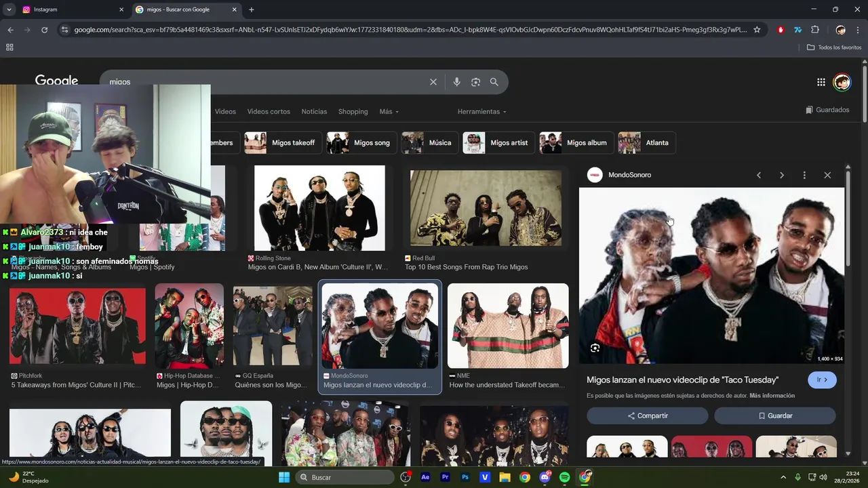Open the red ad-blocker extension icon
Image resolution: width=868 pixels, height=488 pixels.
tap(781, 30)
